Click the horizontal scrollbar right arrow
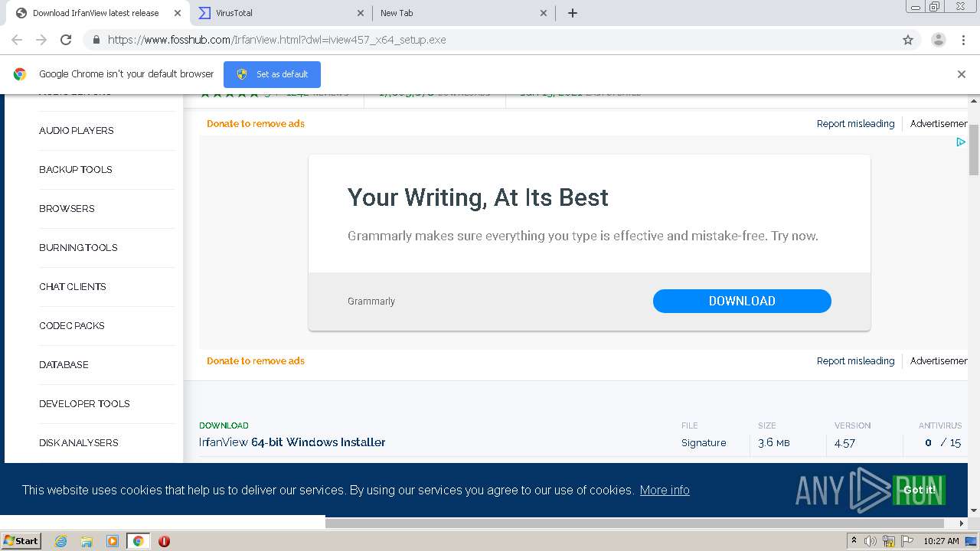The image size is (980, 551). coord(962,523)
